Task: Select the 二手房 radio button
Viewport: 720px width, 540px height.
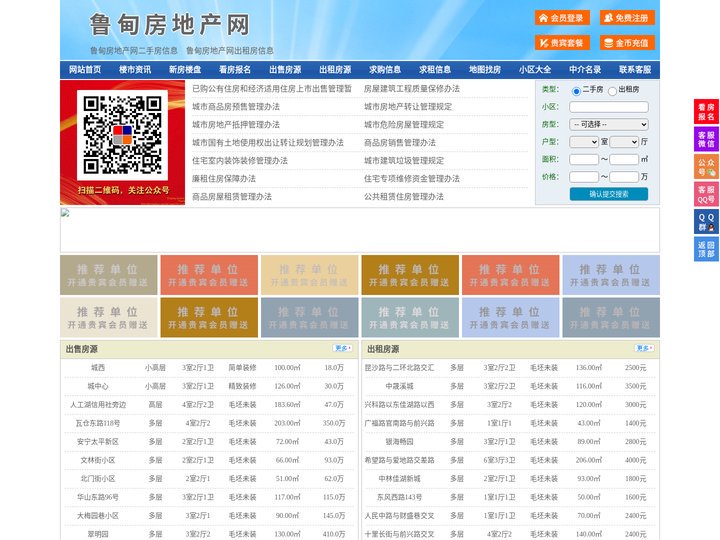Action: click(x=576, y=91)
